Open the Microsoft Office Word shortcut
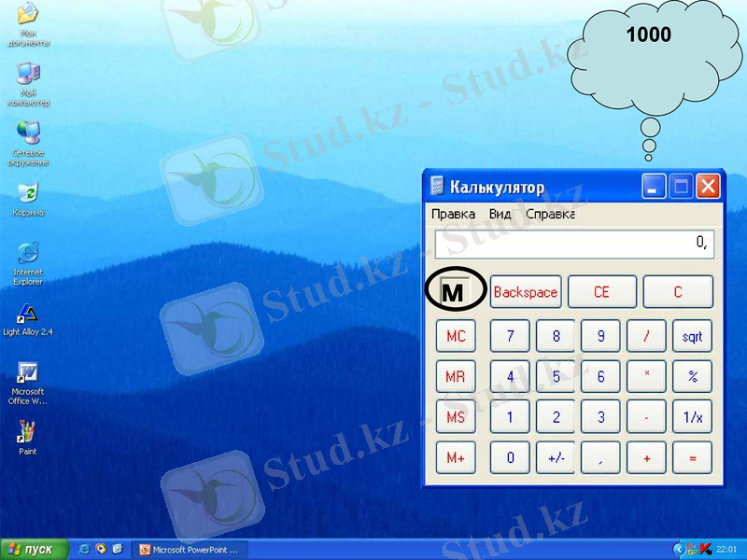747x560 pixels. pyautogui.click(x=28, y=372)
